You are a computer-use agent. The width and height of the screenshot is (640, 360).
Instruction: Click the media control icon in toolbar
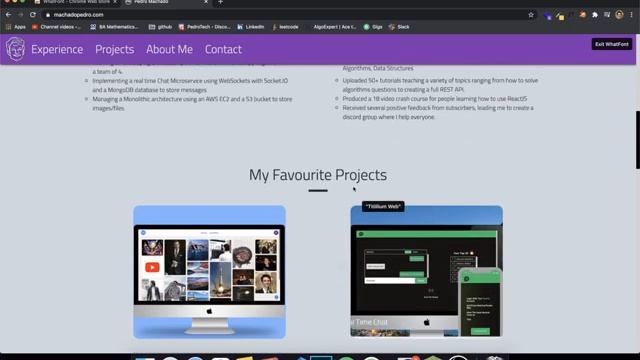tap(607, 15)
